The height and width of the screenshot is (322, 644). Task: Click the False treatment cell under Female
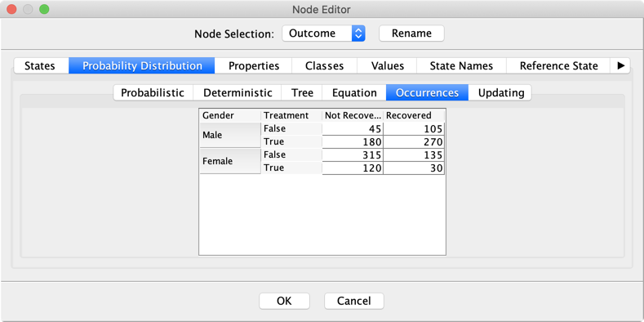(291, 155)
